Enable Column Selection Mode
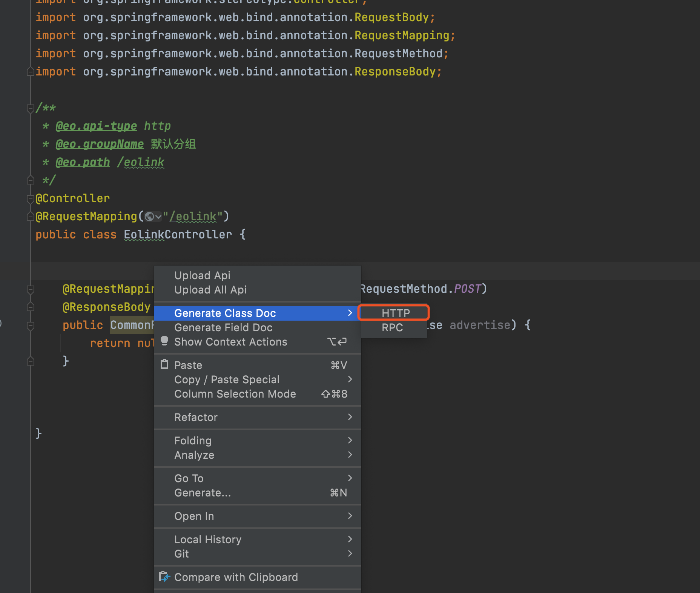Screen dimensions: 700x593 click(258, 394)
